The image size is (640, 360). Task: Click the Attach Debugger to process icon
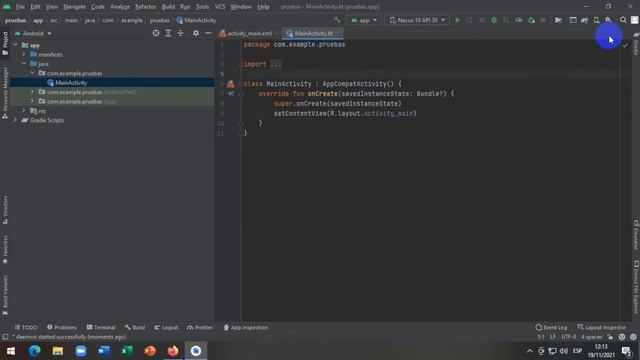pyautogui.click(x=531, y=20)
